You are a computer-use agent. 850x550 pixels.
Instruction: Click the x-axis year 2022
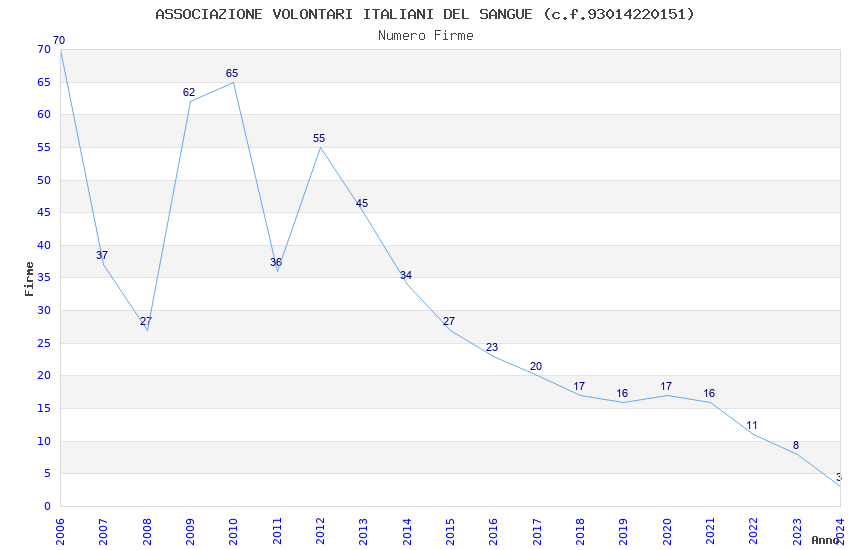click(x=754, y=531)
